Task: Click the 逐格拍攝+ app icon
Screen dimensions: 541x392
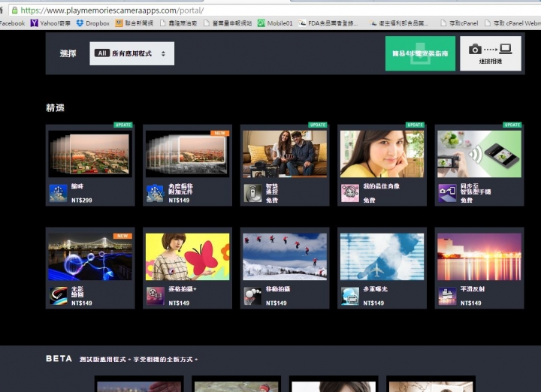Action: (156, 296)
